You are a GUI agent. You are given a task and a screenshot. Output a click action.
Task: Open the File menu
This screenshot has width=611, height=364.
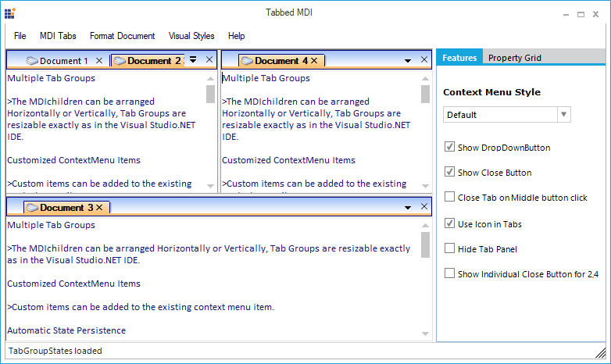pos(20,36)
